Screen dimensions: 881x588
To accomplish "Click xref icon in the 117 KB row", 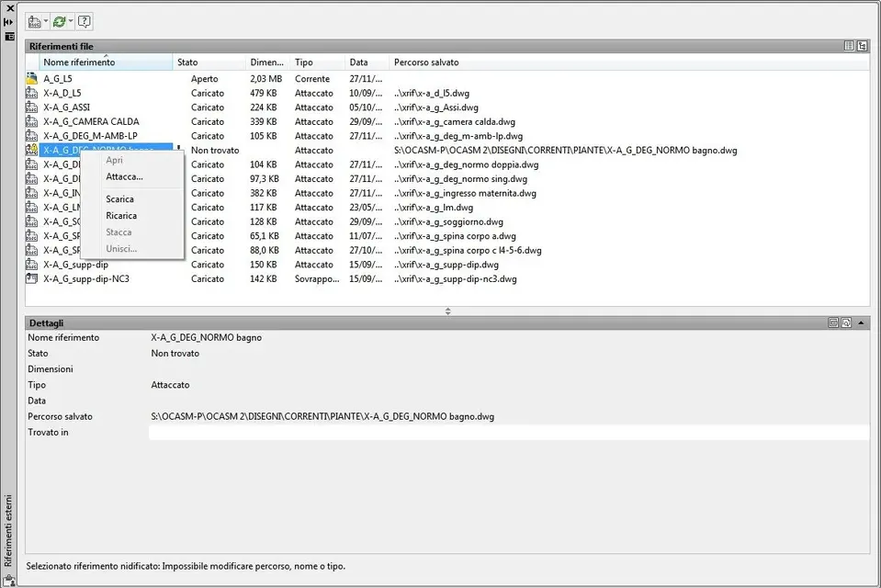I will pos(32,207).
